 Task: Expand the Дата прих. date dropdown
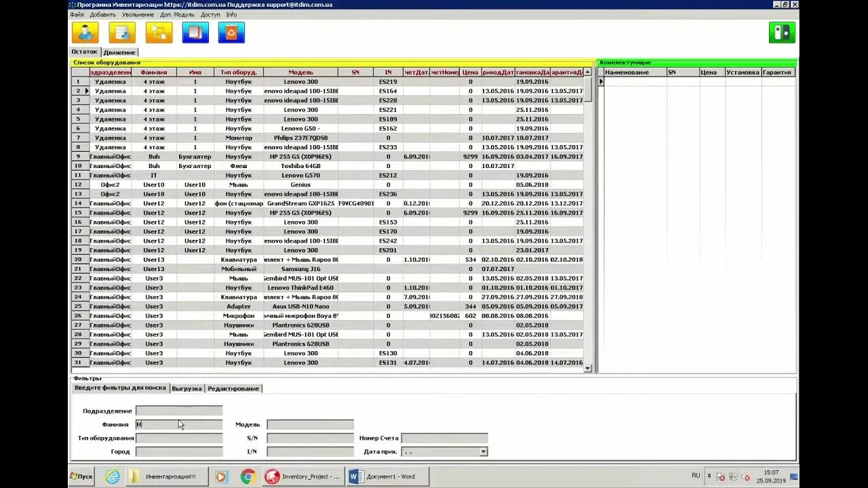coord(483,451)
